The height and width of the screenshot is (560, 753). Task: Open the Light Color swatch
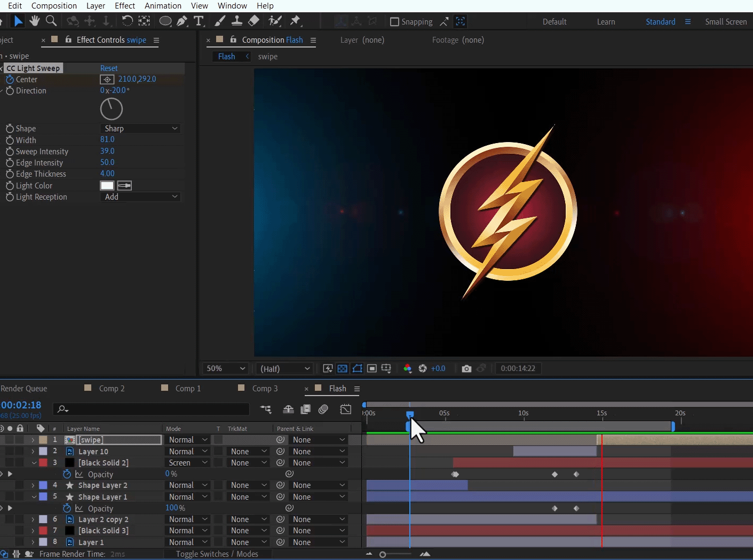(x=107, y=185)
